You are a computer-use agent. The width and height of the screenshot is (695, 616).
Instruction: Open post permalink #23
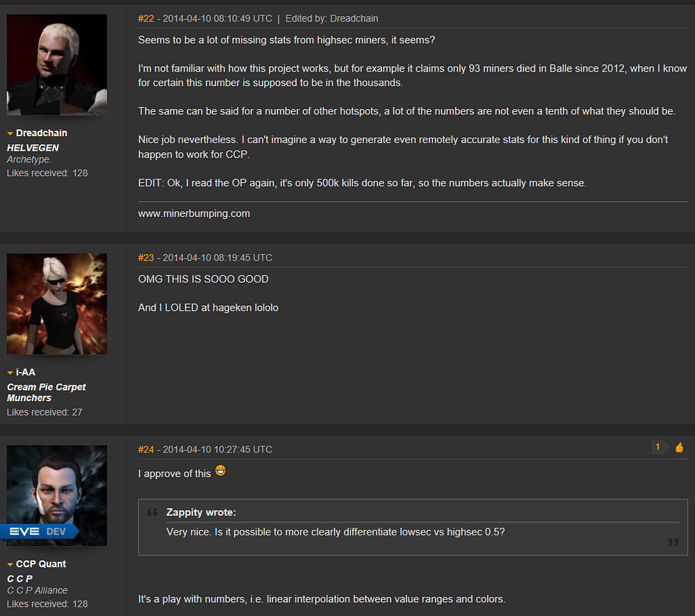coord(146,258)
